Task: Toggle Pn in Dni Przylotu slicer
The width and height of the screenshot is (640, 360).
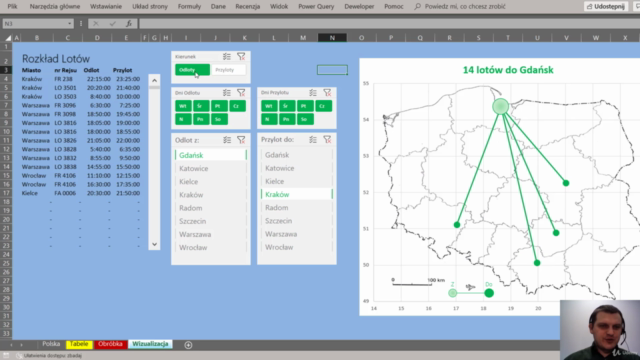Action: 287,119
